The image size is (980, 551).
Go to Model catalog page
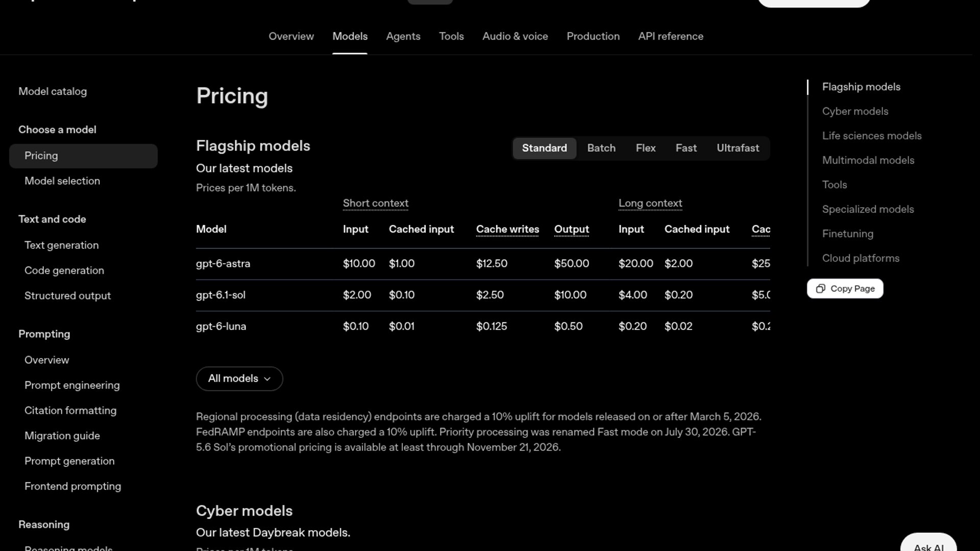pyautogui.click(x=53, y=91)
